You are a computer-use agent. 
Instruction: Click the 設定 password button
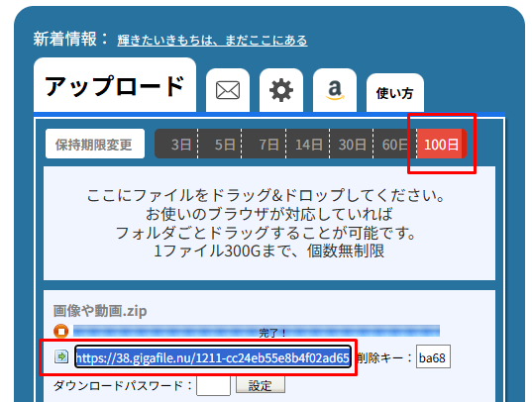261,385
